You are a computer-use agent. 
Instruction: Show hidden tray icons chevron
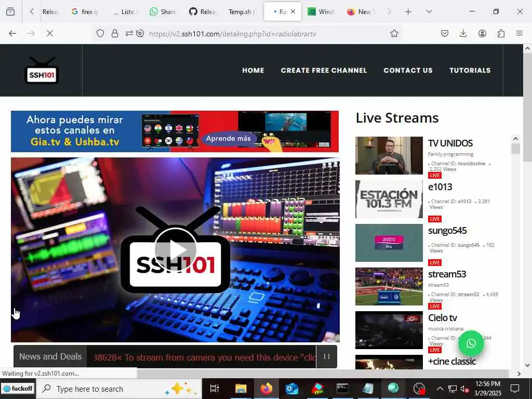click(x=440, y=389)
